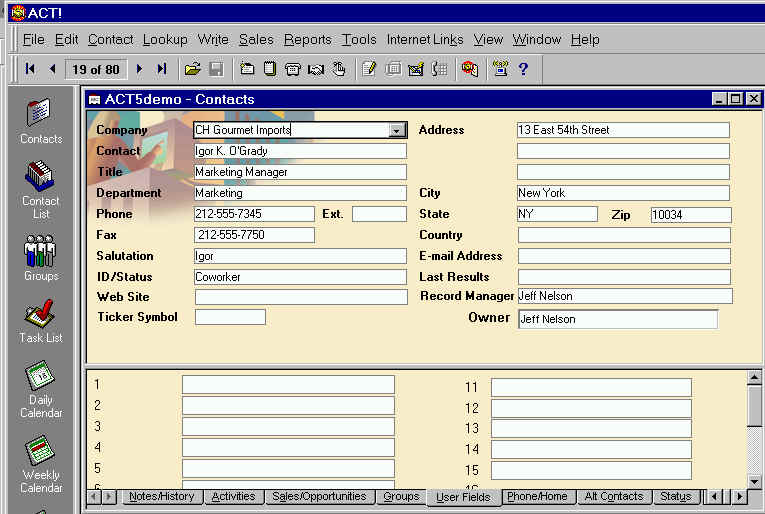The image size is (765, 514).
Task: Click the Title field showing Marketing Manager
Action: click(x=300, y=172)
